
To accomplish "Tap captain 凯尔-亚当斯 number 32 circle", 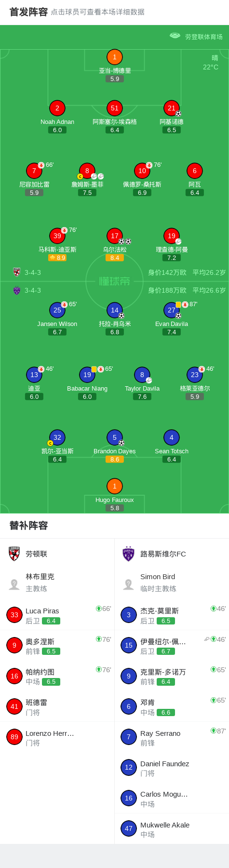I will point(57,437).
